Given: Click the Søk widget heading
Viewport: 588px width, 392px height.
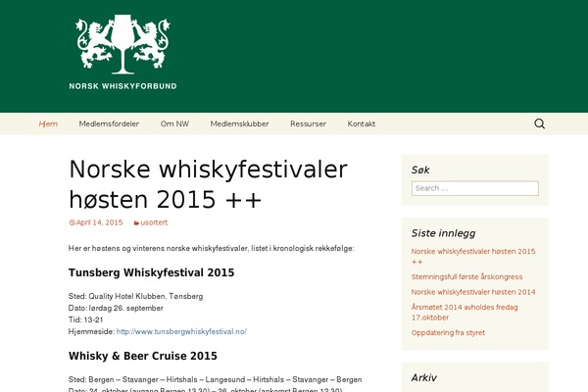Looking at the screenshot, I should point(420,170).
